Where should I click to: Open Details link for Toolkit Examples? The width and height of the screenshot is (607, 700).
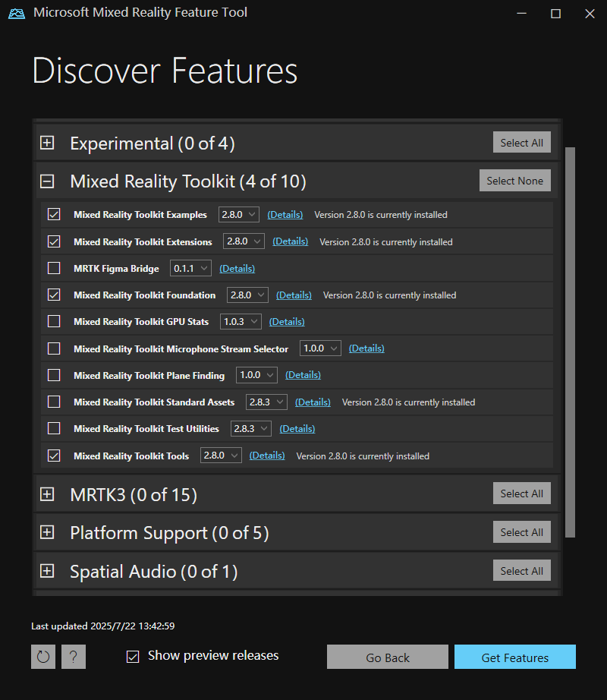pyautogui.click(x=285, y=215)
